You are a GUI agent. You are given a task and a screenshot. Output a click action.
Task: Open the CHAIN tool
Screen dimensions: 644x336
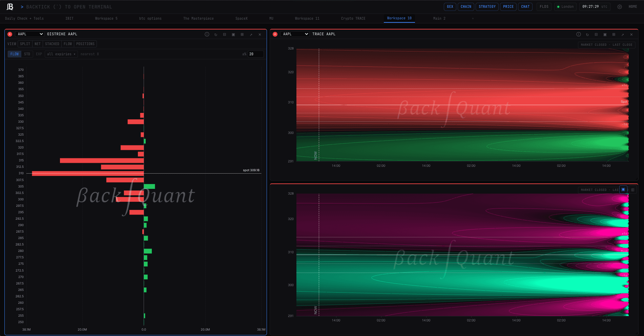[x=466, y=7]
